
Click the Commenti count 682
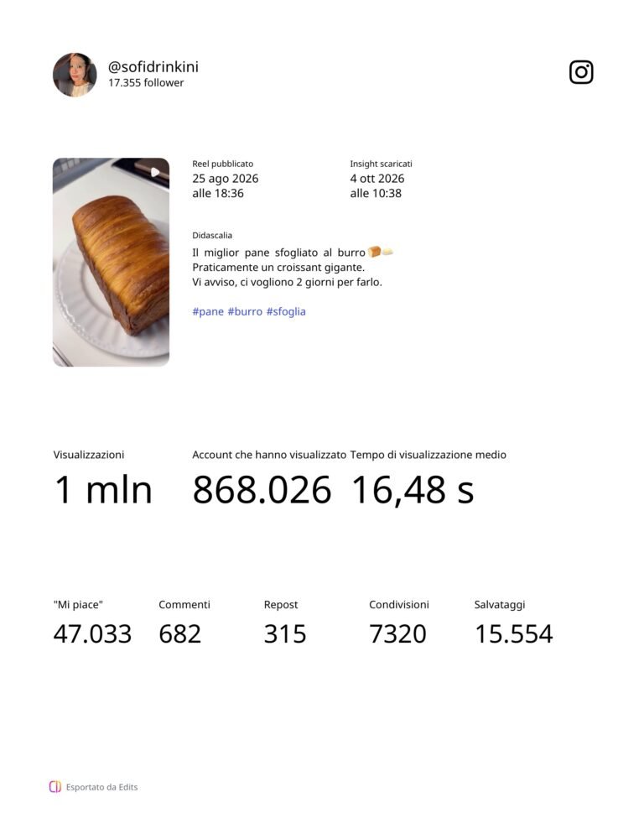tap(179, 634)
